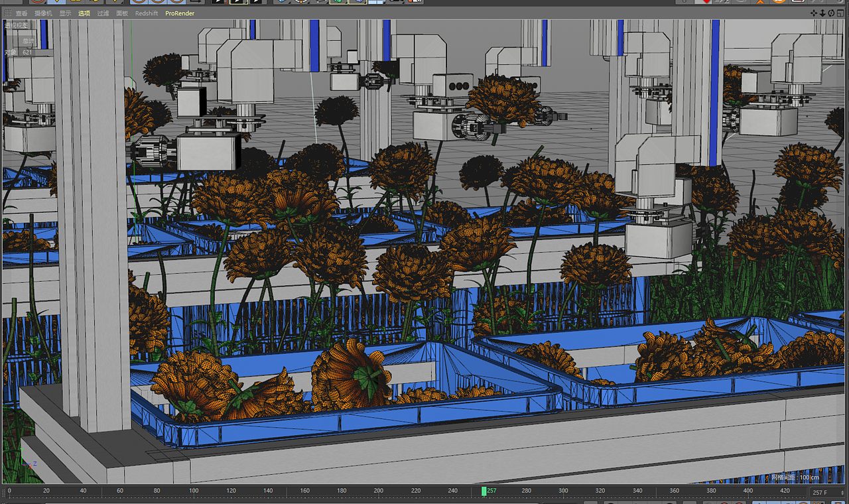Toggle the active view maximize icon
The image size is (849, 504).
pyautogui.click(x=840, y=13)
